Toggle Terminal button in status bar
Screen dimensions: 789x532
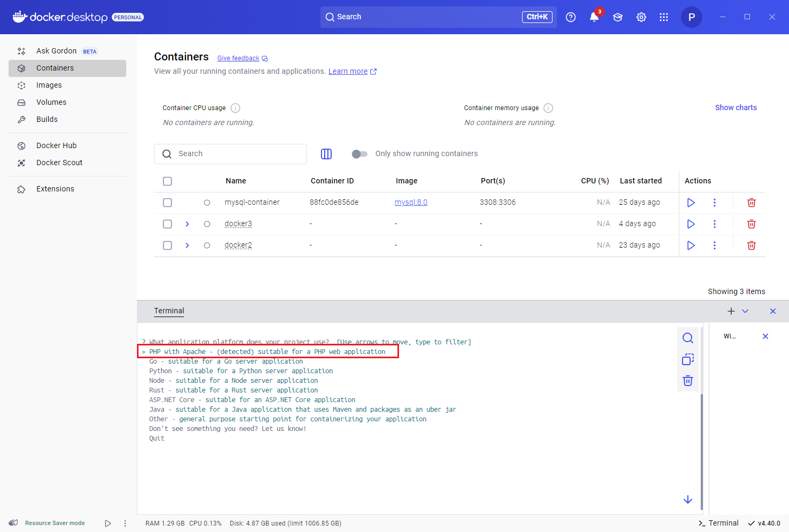point(718,523)
